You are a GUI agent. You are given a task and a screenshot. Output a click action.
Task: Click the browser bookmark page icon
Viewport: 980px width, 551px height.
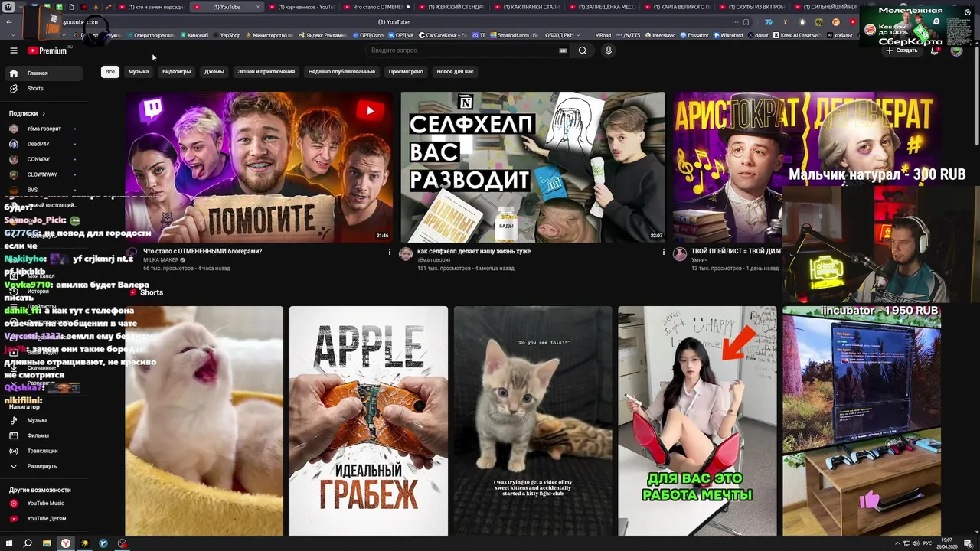coord(746,22)
